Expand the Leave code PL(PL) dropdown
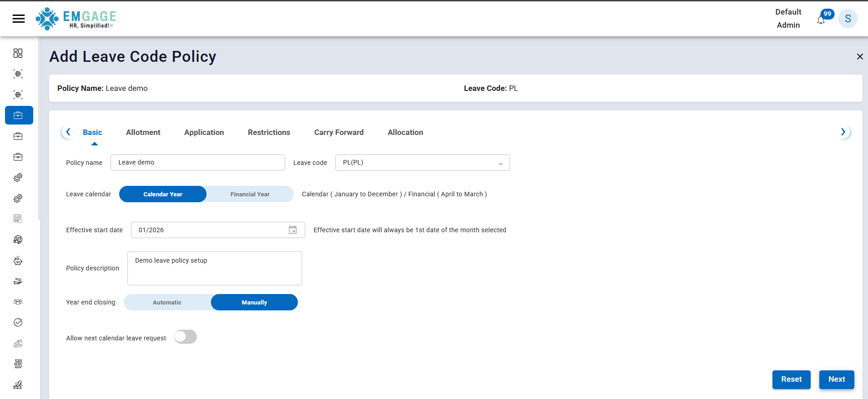Viewport: 868px width, 399px height. click(500, 163)
